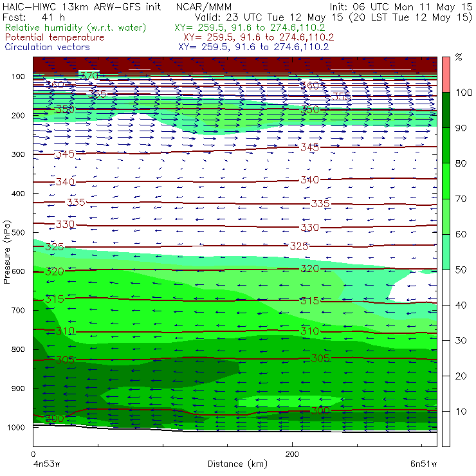Click the '80' color bar label
This screenshot has height=476, width=476.
[x=461, y=163]
